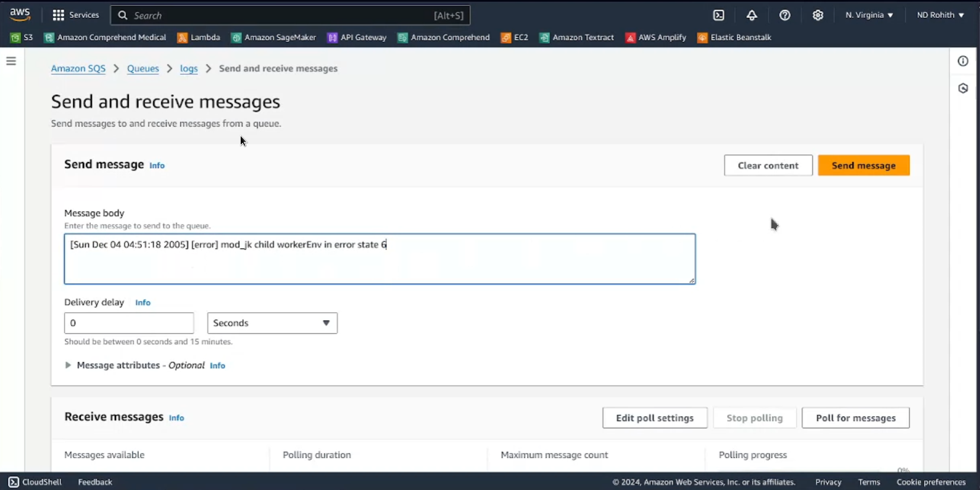This screenshot has height=490, width=980.
Task: Open Delivery delay Info link
Action: (143, 302)
